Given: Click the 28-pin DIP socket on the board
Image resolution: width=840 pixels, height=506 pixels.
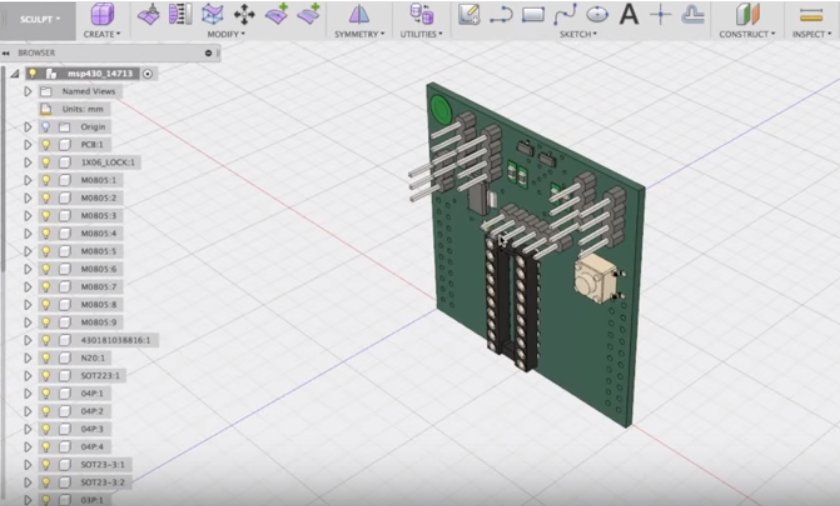Looking at the screenshot, I should pyautogui.click(x=511, y=303).
